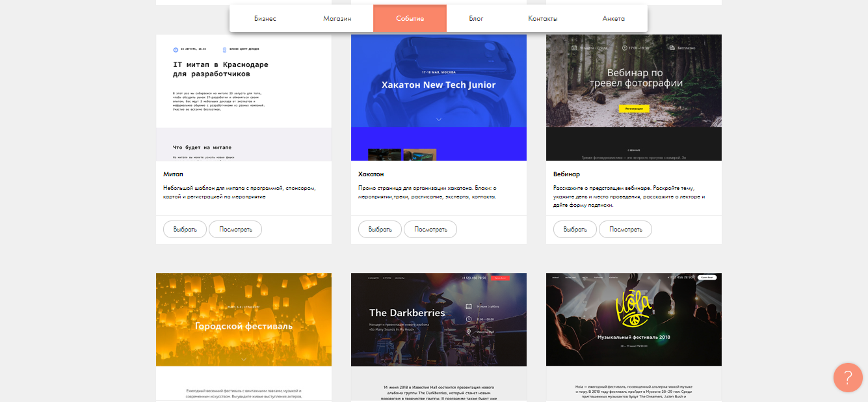The image size is (868, 402).
Task: Open the Блог tab
Action: pyautogui.click(x=476, y=18)
